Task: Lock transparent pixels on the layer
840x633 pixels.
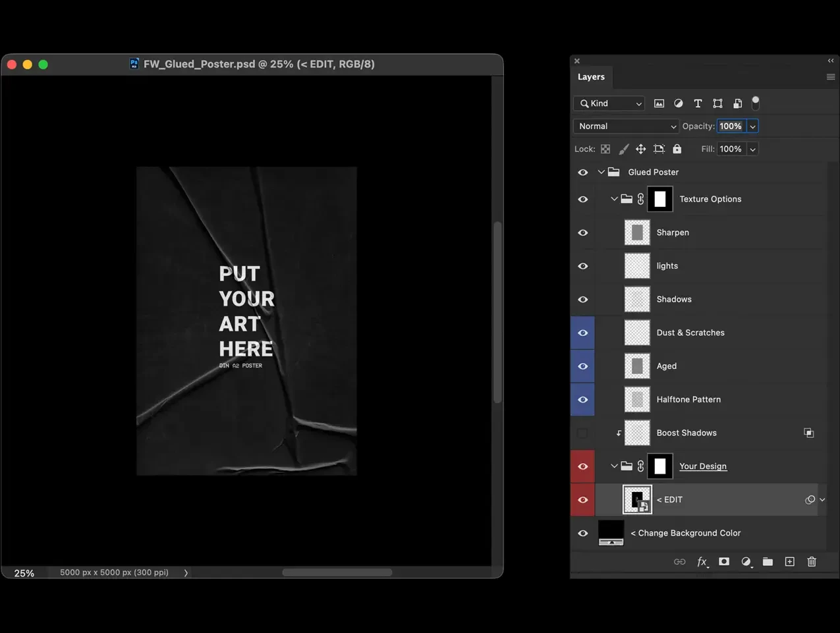Action: click(x=605, y=148)
